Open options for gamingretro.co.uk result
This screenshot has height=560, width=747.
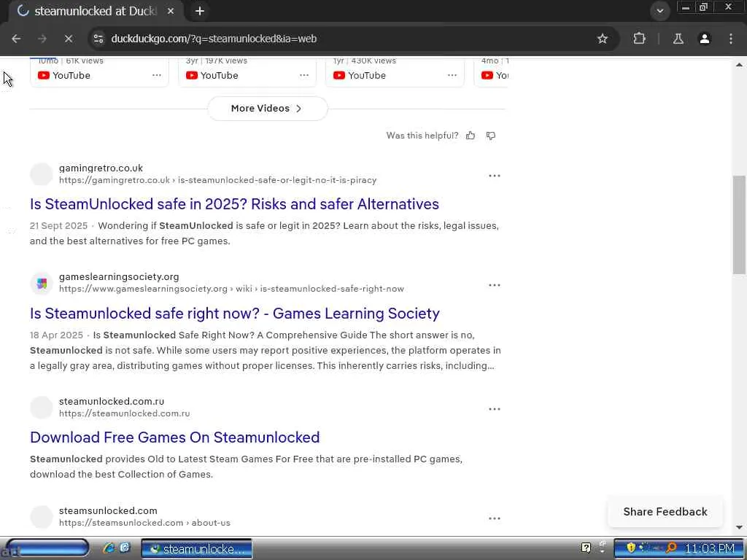coord(495,176)
